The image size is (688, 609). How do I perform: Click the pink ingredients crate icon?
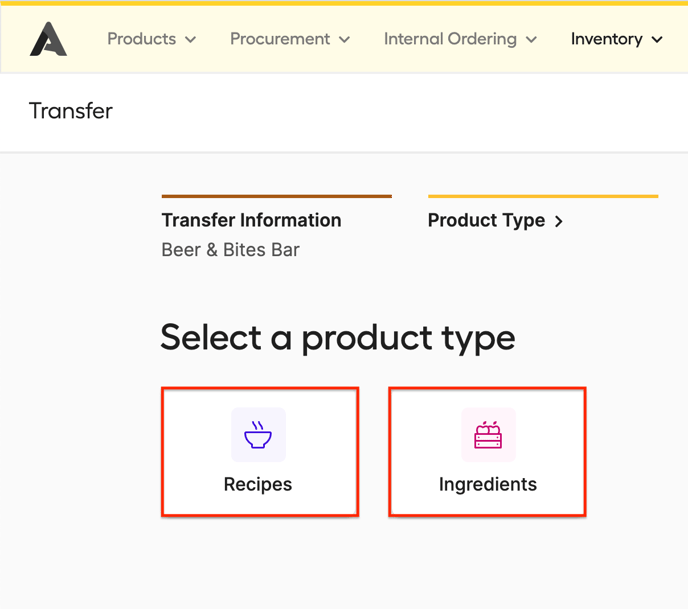(488, 435)
